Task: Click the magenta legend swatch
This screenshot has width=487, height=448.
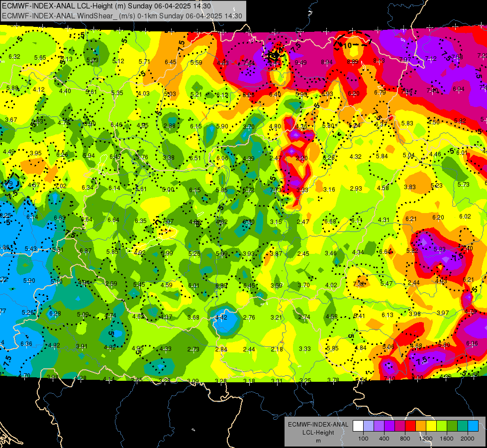Action: (400, 426)
